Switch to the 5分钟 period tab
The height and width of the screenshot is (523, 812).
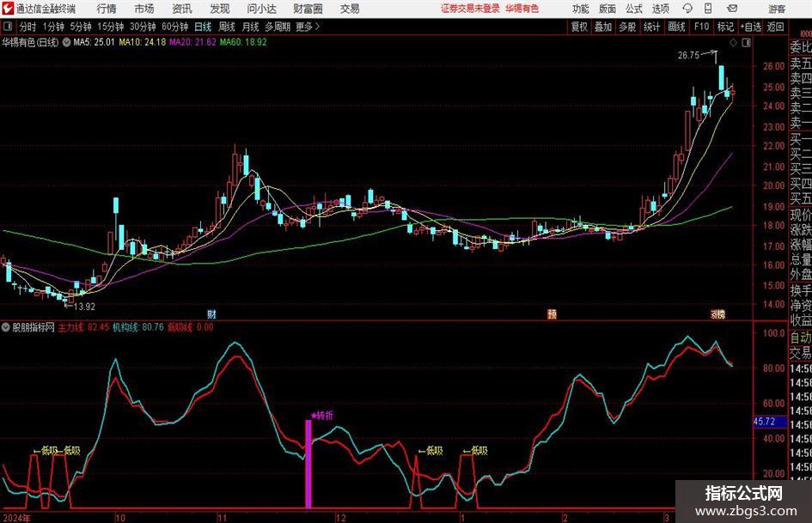tap(81, 27)
